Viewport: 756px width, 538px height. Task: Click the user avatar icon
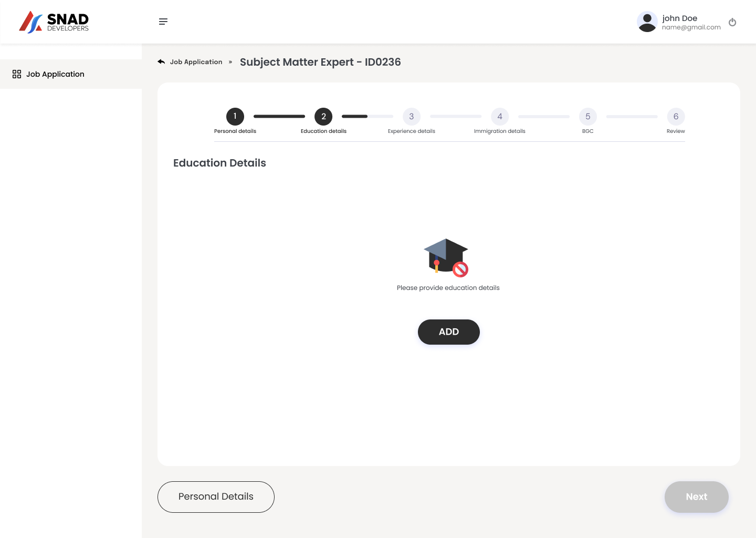tap(647, 22)
